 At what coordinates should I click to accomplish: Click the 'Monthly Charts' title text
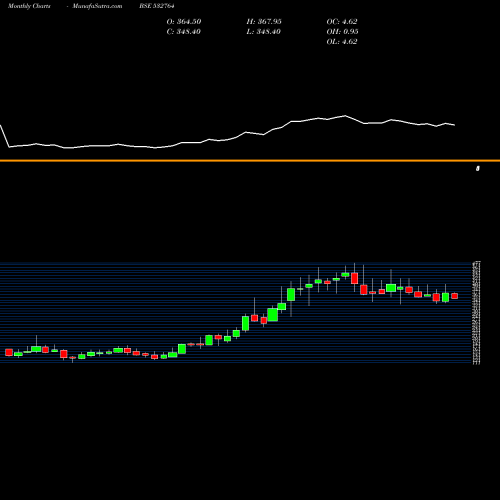coord(29,6)
